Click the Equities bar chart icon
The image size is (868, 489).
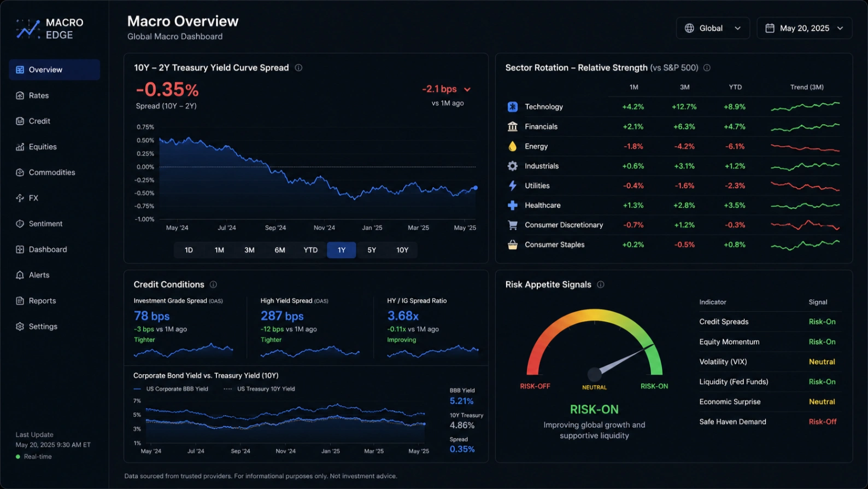click(x=20, y=147)
